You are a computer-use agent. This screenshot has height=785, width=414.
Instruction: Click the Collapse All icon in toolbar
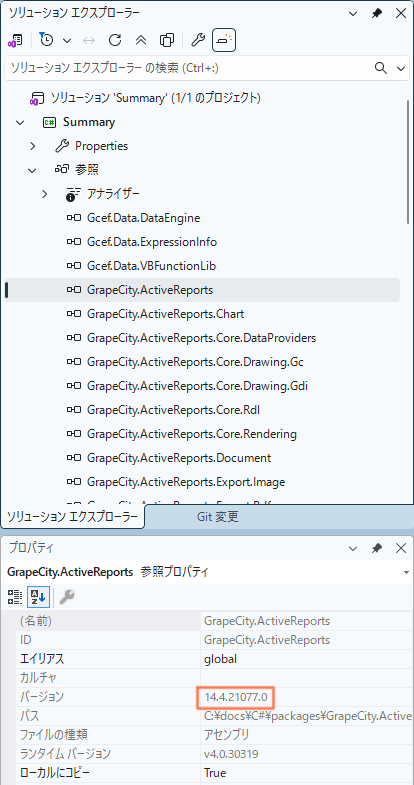141,41
